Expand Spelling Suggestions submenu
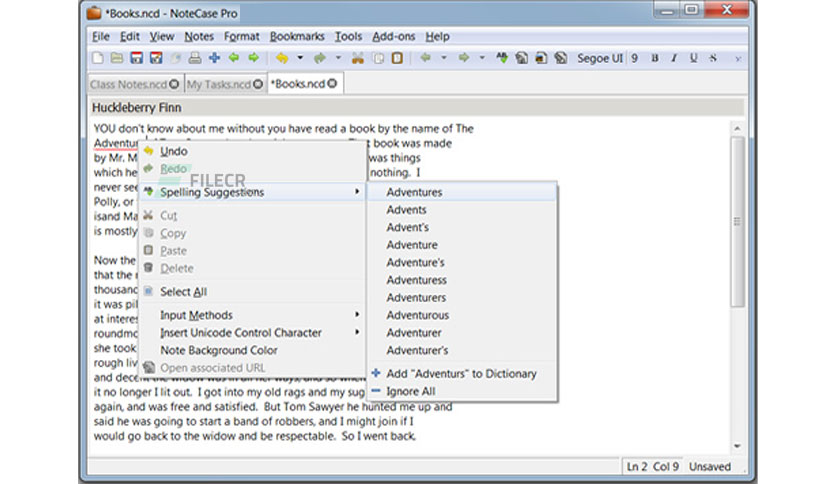 pyautogui.click(x=253, y=192)
